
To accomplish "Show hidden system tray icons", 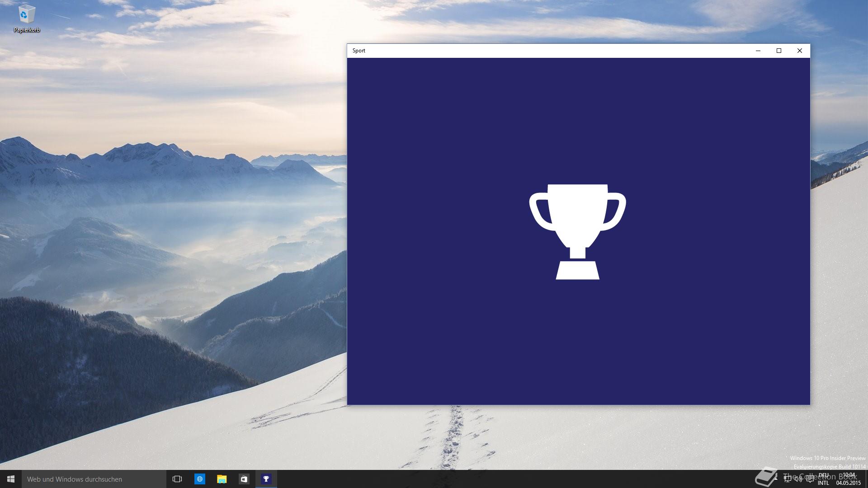I will (776, 479).
